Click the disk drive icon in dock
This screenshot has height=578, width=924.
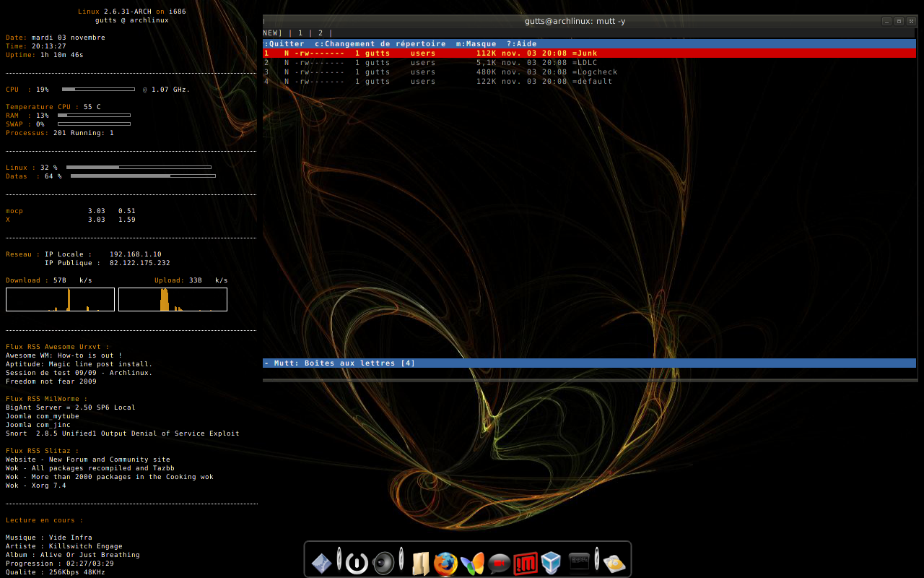tap(614, 564)
